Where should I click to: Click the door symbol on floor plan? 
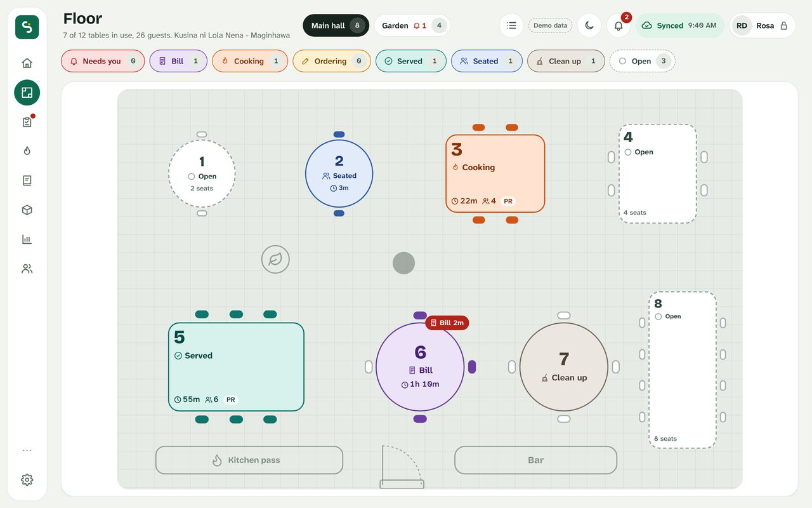402,467
